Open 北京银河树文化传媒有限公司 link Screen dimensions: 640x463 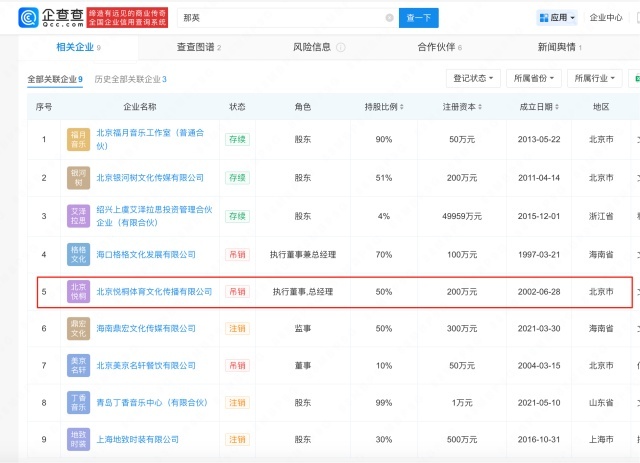pyautogui.click(x=150, y=178)
